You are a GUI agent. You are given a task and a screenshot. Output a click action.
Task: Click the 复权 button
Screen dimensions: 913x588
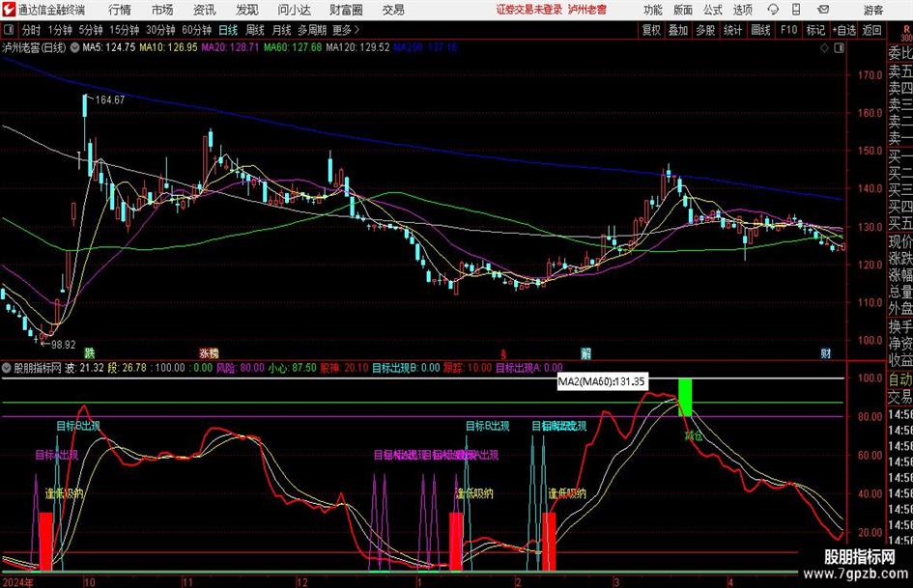coord(651,30)
